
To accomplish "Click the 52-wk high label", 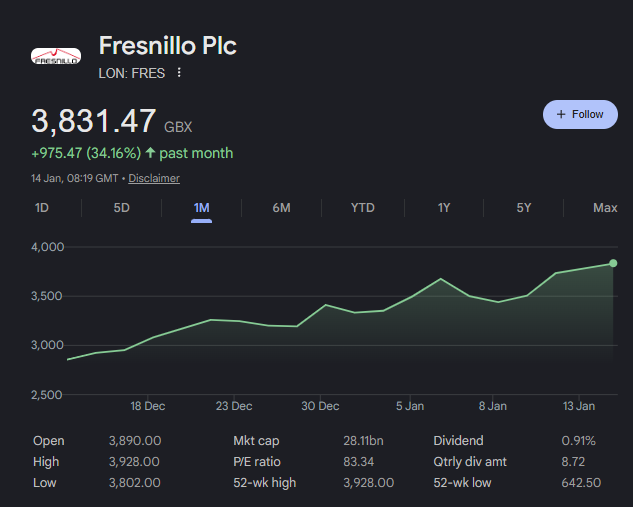I will (x=264, y=483).
